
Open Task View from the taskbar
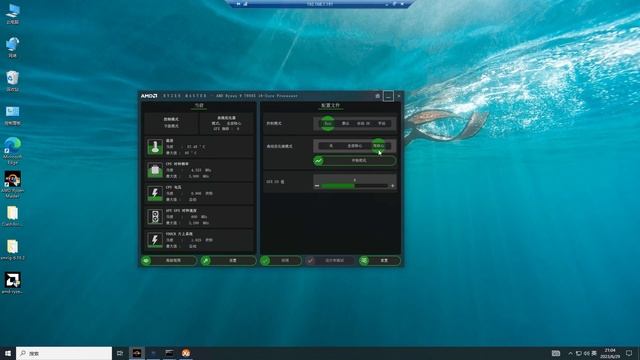coord(120,353)
